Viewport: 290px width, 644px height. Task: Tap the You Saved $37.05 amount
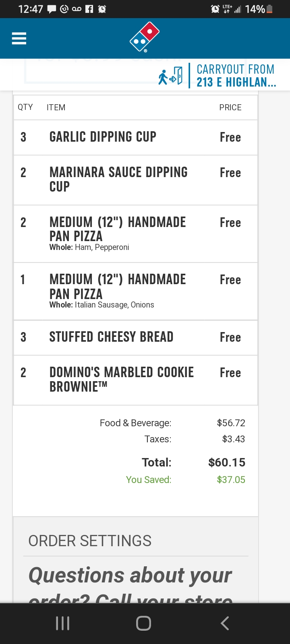[231, 480]
